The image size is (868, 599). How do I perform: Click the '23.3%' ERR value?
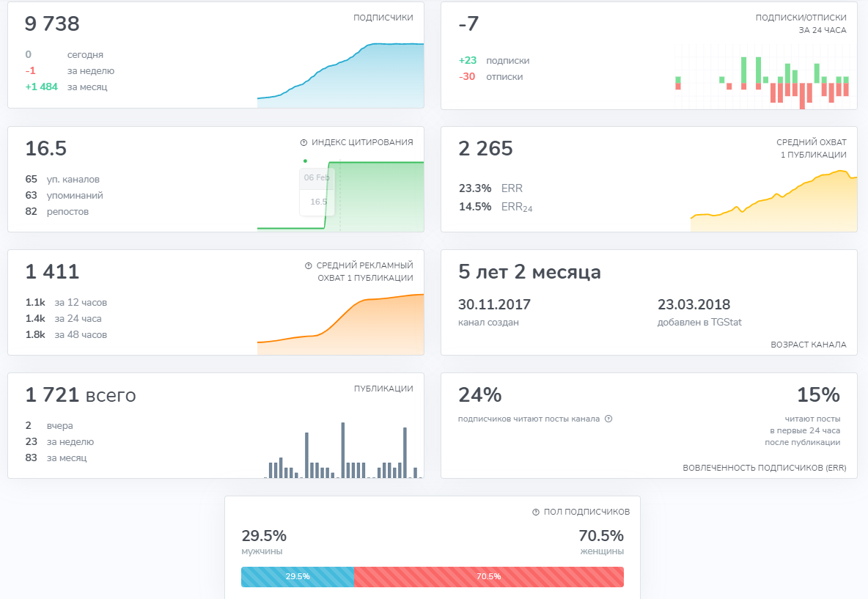475,188
